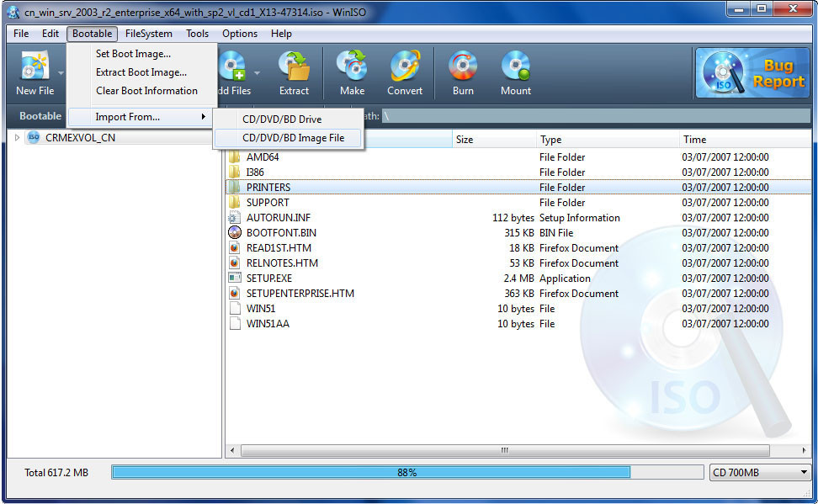Click the BOOTFONT.BIN file icon

tap(235, 233)
